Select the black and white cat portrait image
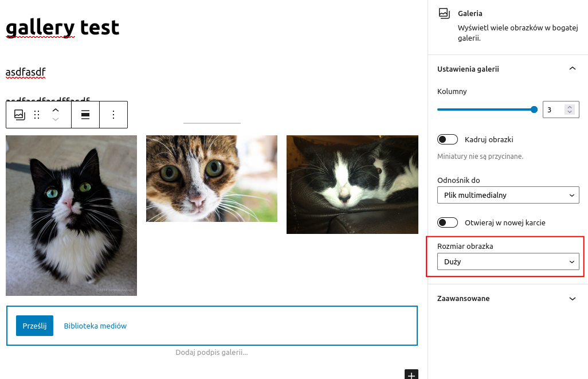The image size is (588, 379). point(71,216)
